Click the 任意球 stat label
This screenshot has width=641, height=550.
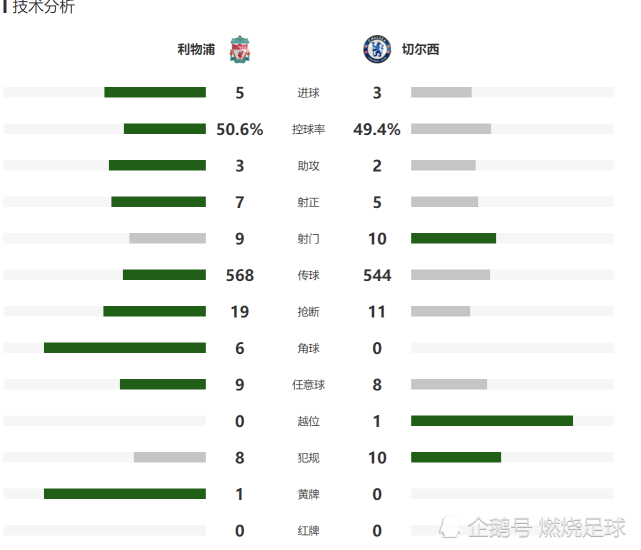click(x=308, y=385)
